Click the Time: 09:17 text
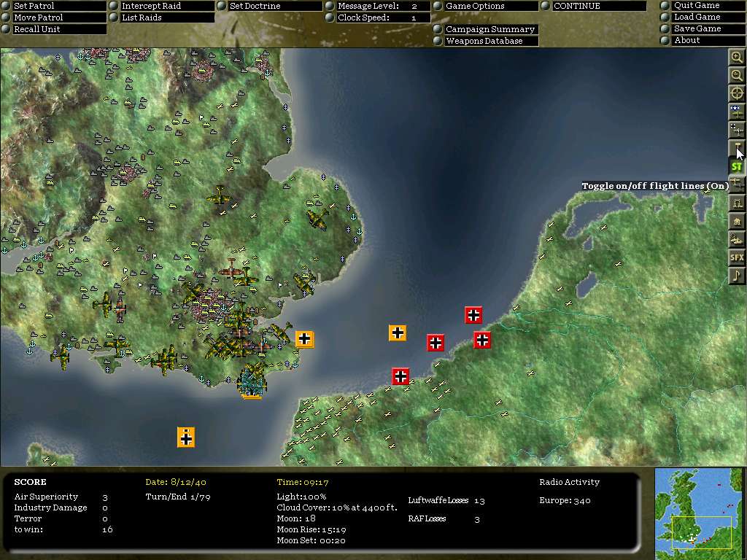The image size is (747, 560). 303,482
